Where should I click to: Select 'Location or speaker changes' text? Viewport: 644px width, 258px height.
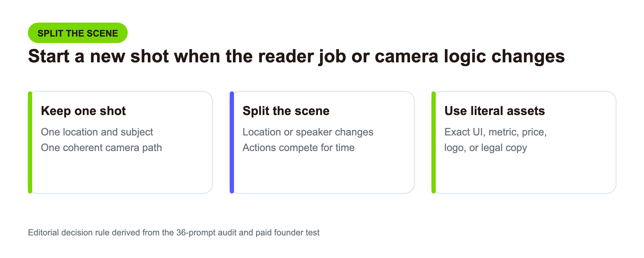click(x=308, y=132)
